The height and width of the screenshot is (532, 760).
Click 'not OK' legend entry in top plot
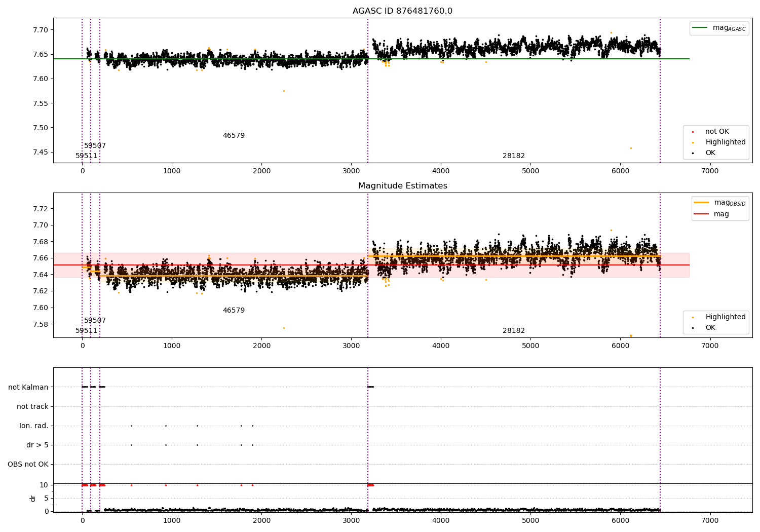click(x=712, y=132)
